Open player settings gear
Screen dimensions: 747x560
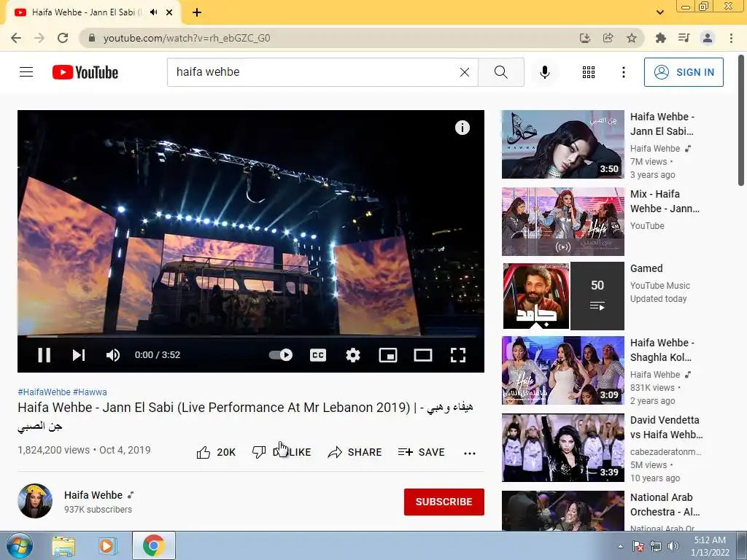tap(353, 355)
